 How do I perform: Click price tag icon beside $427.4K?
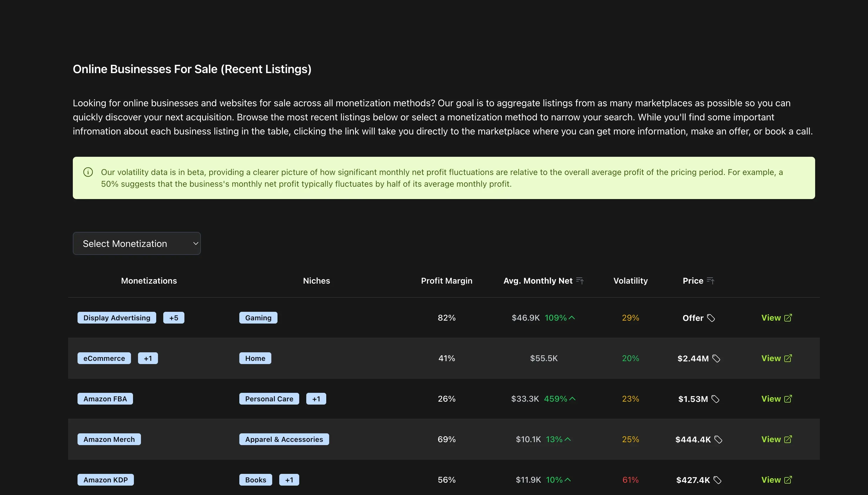[x=717, y=480]
